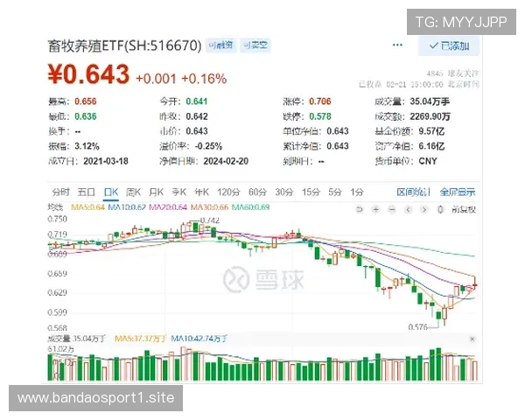Screen dimensions: 525x420
Task: Move chart right with the right chevron
Action: (424, 210)
